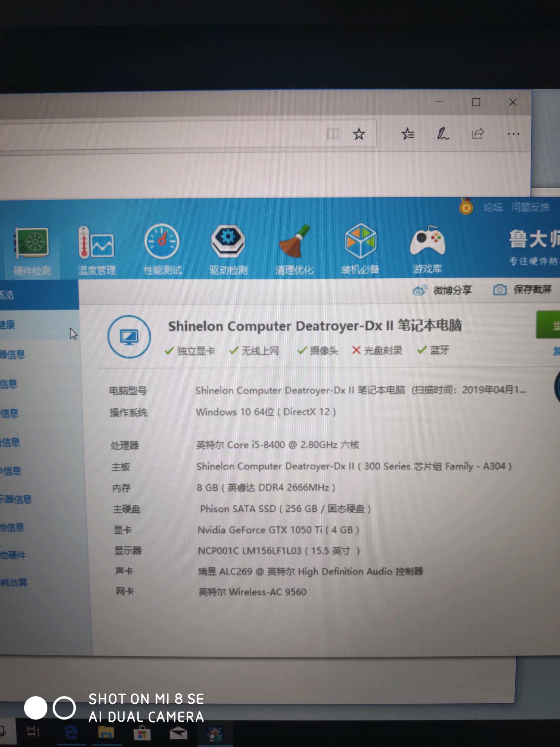Click the 摄像头 feature check
This screenshot has height=747, width=560.
pos(318,350)
